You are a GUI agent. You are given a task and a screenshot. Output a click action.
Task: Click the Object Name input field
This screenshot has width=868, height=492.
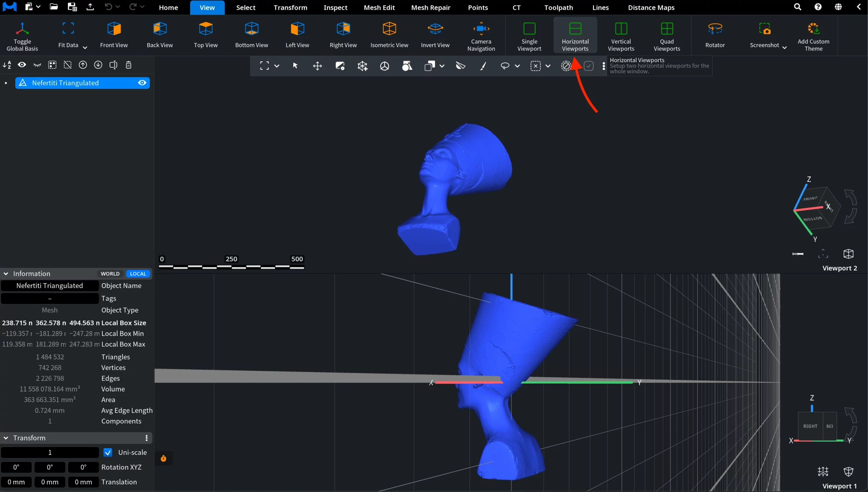point(50,286)
